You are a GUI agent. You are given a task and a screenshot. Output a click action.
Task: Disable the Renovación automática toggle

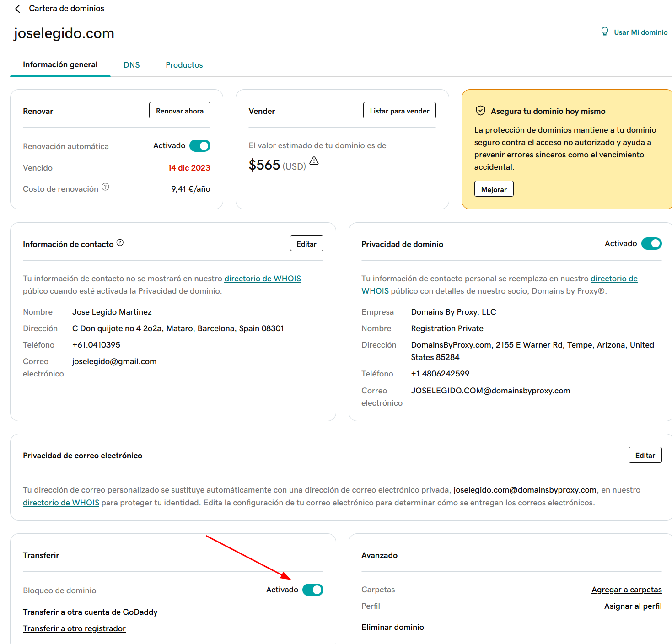click(x=200, y=146)
